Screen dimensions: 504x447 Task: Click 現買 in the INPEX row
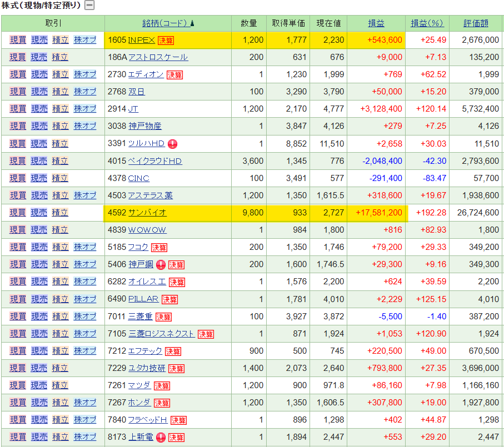pyautogui.click(x=18, y=40)
